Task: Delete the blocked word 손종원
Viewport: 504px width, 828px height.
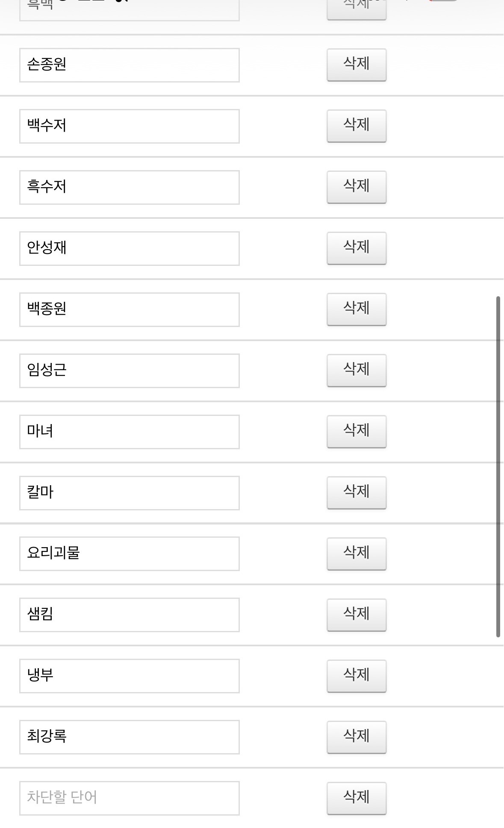Action: click(x=357, y=65)
